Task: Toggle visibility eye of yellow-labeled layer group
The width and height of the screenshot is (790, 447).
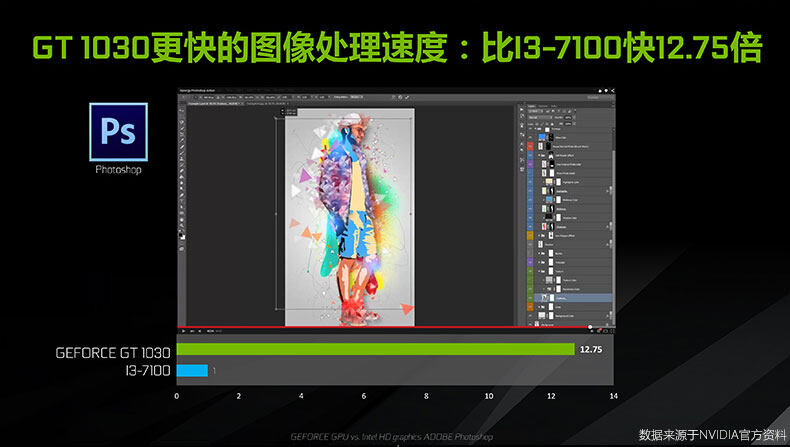Action: [530, 235]
